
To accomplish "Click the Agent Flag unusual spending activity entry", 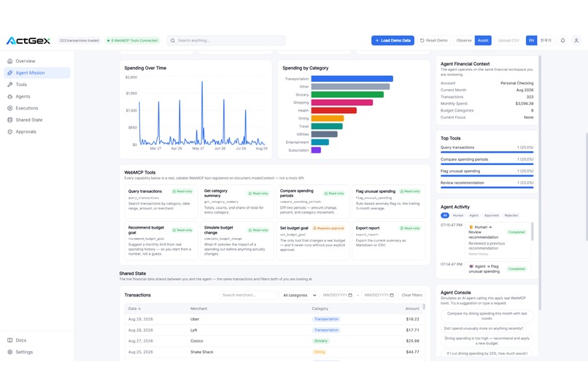I will 498,269.
